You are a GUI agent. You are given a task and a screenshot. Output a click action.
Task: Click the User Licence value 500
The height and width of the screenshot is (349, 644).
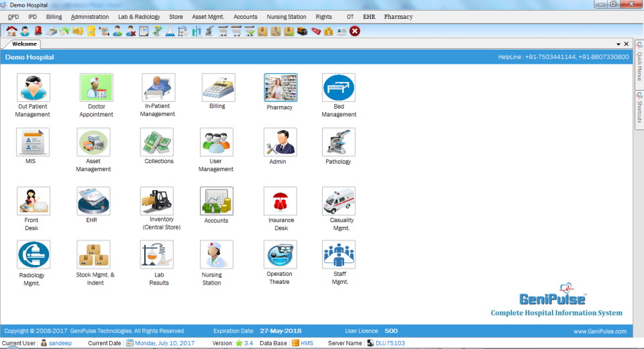pos(391,331)
